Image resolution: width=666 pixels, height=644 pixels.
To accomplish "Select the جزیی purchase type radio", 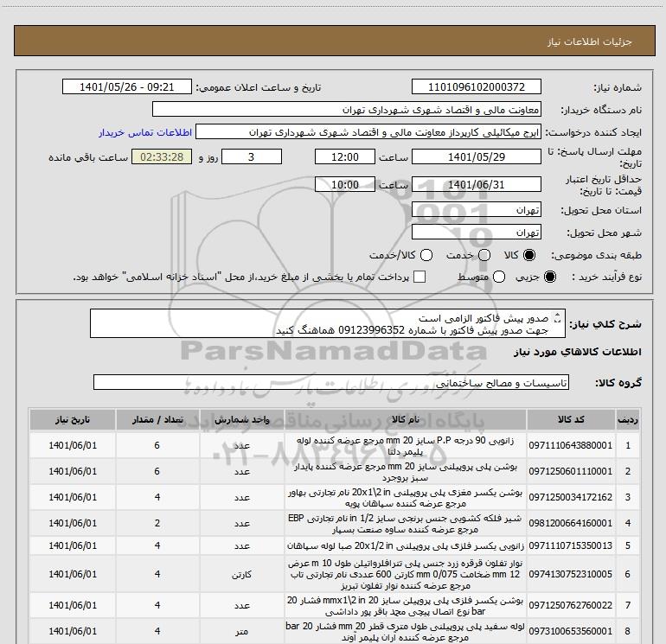I will click(549, 277).
